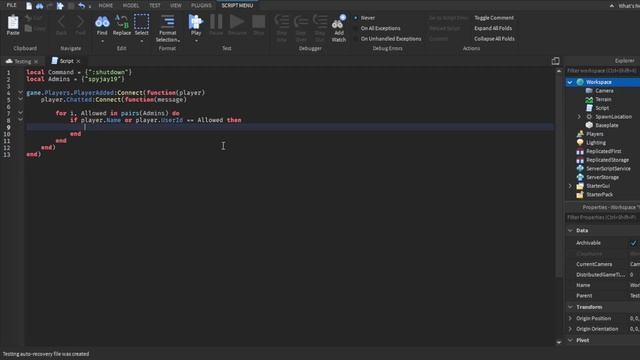Image resolution: width=640 pixels, height=360 pixels.
Task: Open the FILE menu
Action: [11, 5]
